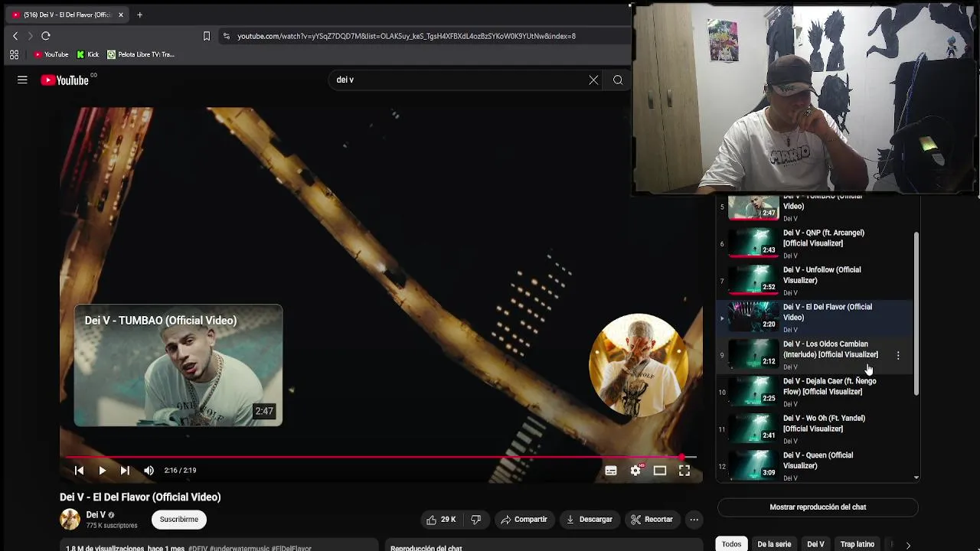The image size is (980, 551).
Task: Open Dei V channel avatar
Action: [x=70, y=520]
